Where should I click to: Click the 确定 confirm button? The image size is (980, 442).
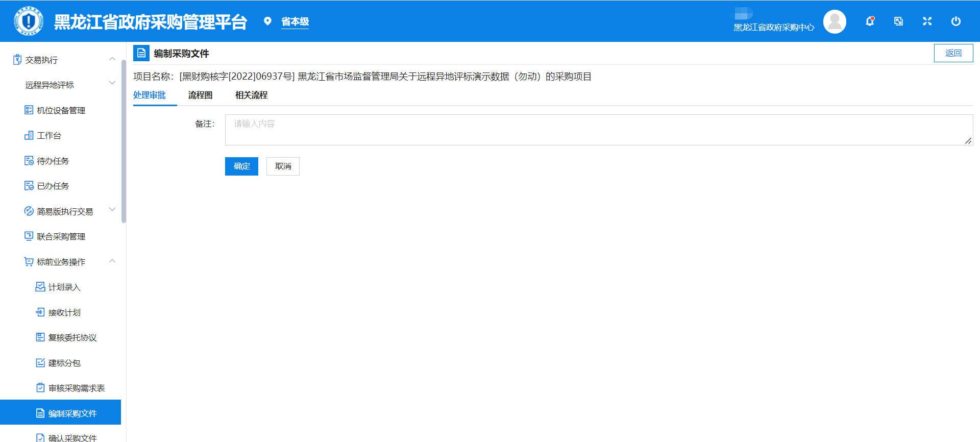[241, 166]
